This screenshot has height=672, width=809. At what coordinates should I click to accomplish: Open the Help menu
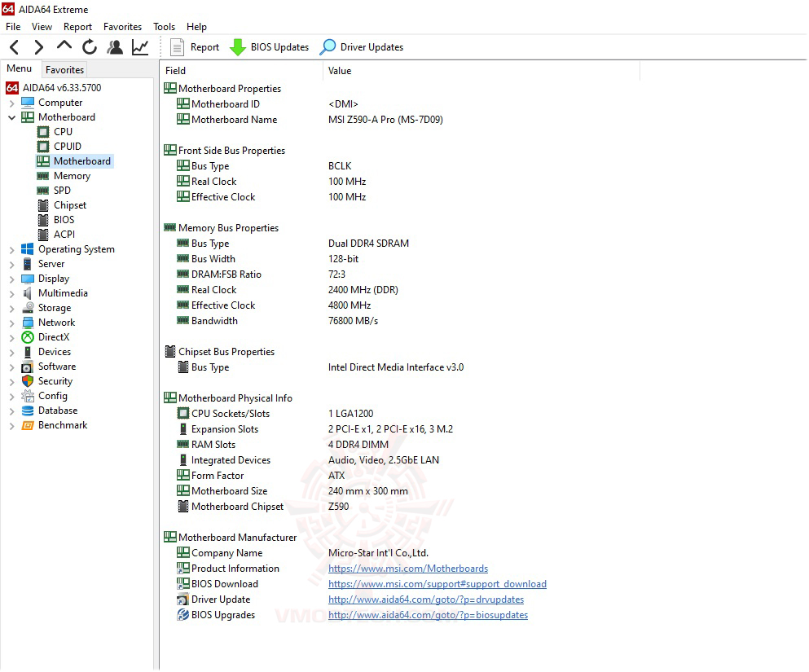[196, 27]
